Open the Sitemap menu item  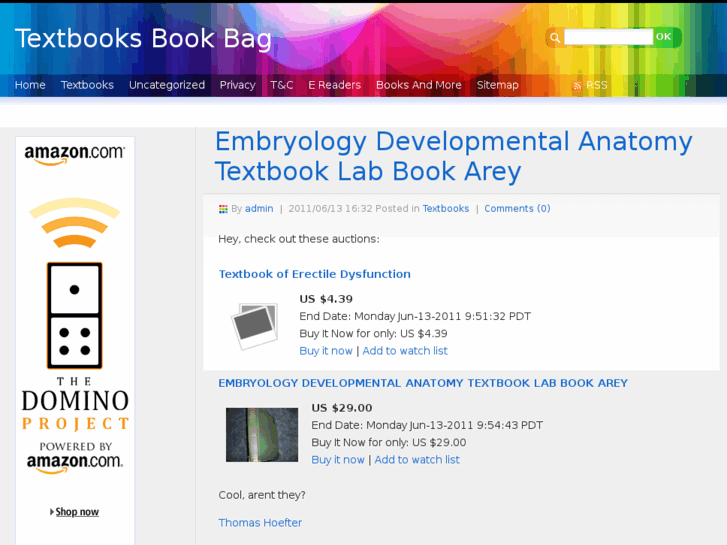(x=497, y=85)
